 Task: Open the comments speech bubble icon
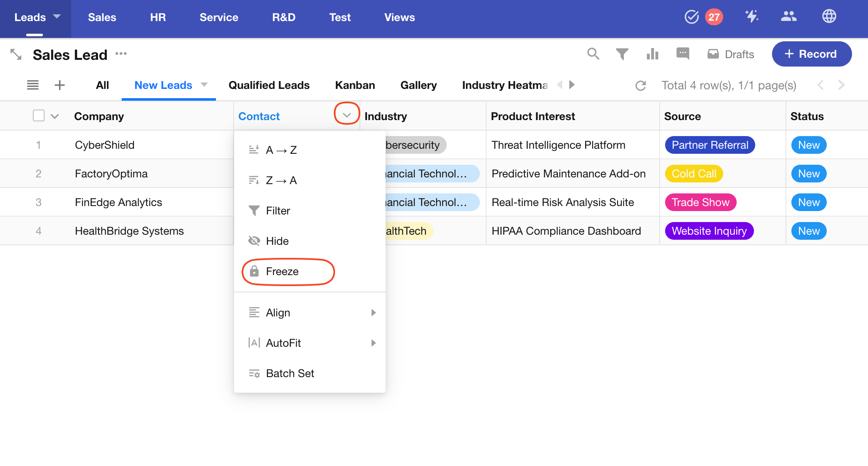click(682, 54)
